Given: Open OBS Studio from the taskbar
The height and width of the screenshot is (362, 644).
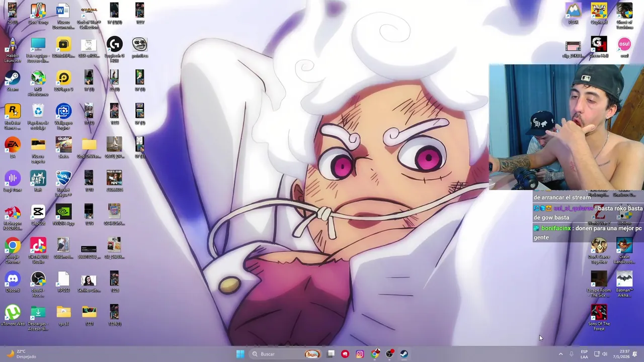Looking at the screenshot, I should point(389,354).
